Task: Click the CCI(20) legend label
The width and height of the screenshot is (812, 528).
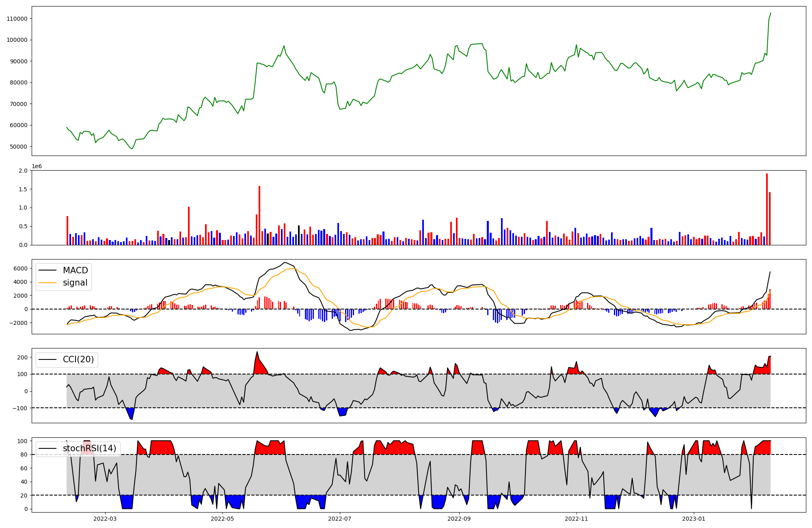Action: (78, 359)
